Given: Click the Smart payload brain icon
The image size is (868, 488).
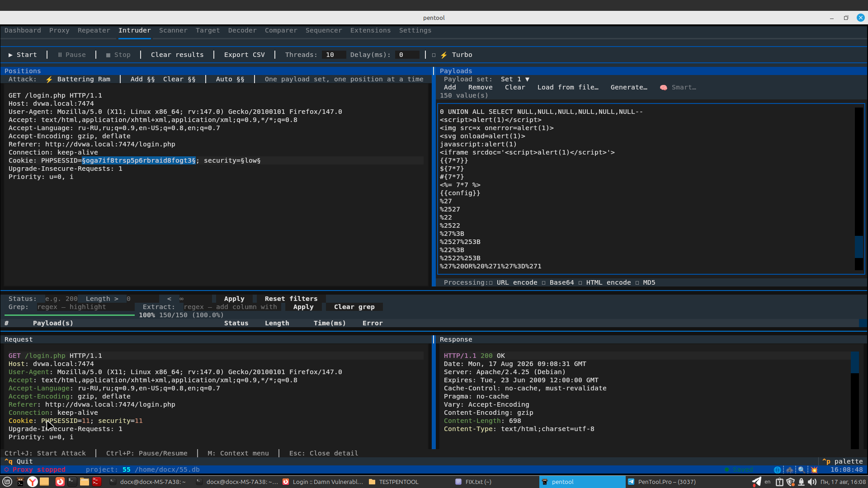Looking at the screenshot, I should point(663,87).
